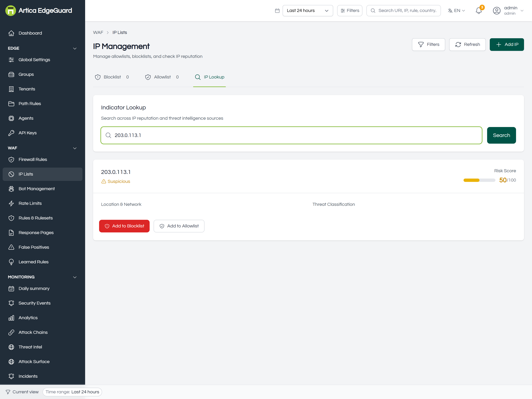This screenshot has width=532, height=399.
Task: Click Add to Blocklist button
Action: pos(124,226)
